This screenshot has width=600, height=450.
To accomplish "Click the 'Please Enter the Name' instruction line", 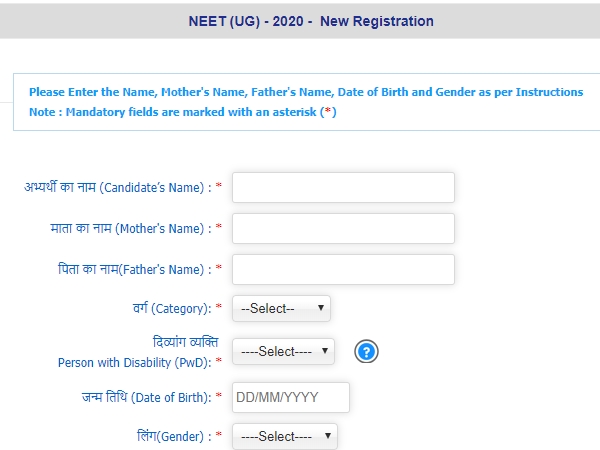I will point(306,92).
